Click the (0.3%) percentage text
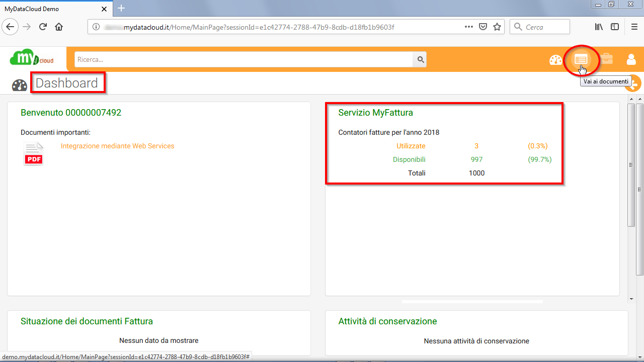The height and width of the screenshot is (362, 644). point(537,146)
